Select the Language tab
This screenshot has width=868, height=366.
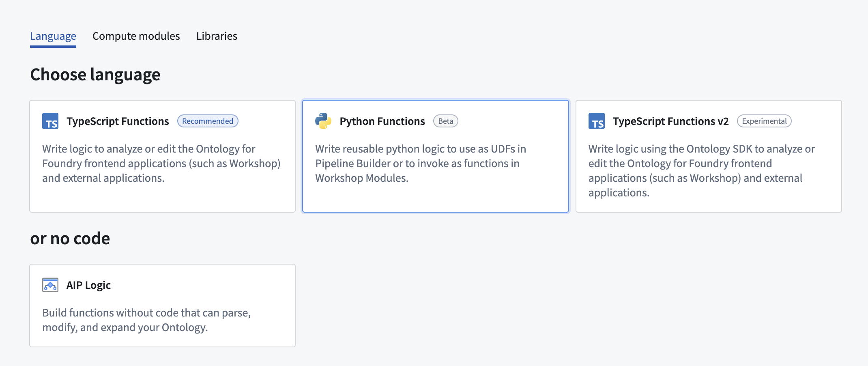53,36
